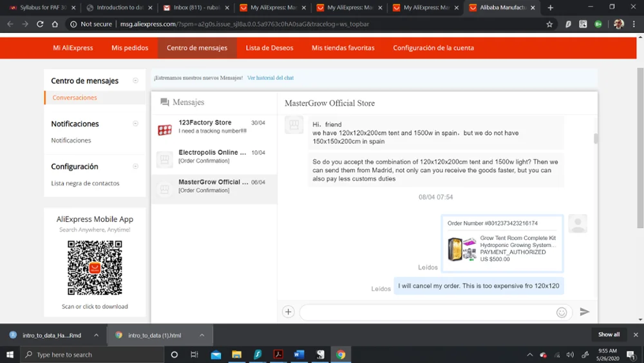
Task: Select Centro de mensajes tab
Action: (196, 48)
